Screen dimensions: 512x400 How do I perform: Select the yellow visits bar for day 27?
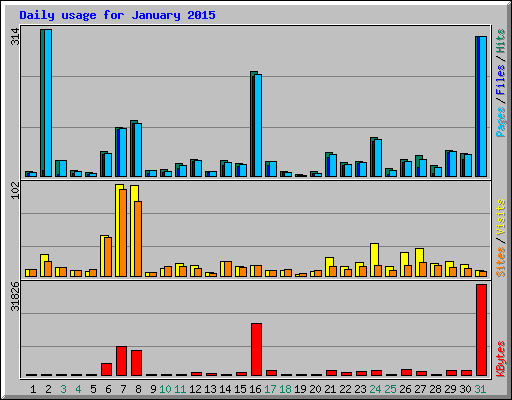click(x=417, y=262)
